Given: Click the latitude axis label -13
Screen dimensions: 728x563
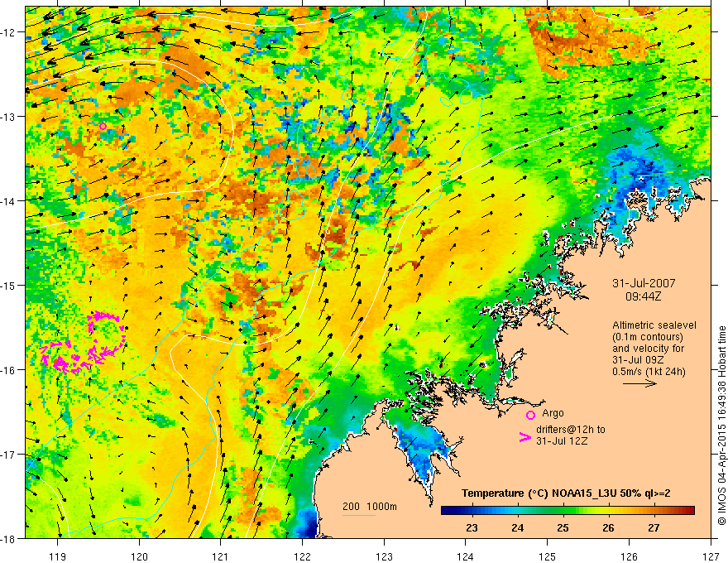Looking at the screenshot, I should 9,117.
